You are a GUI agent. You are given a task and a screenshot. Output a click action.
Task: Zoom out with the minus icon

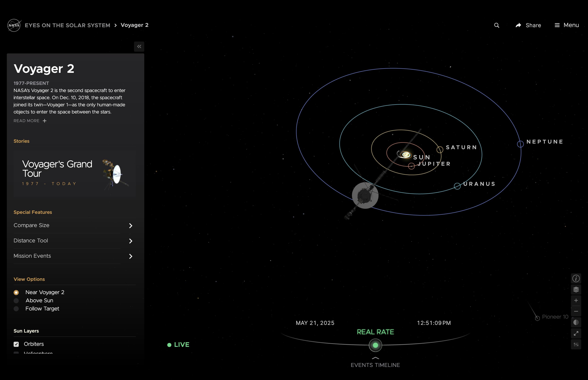click(576, 311)
